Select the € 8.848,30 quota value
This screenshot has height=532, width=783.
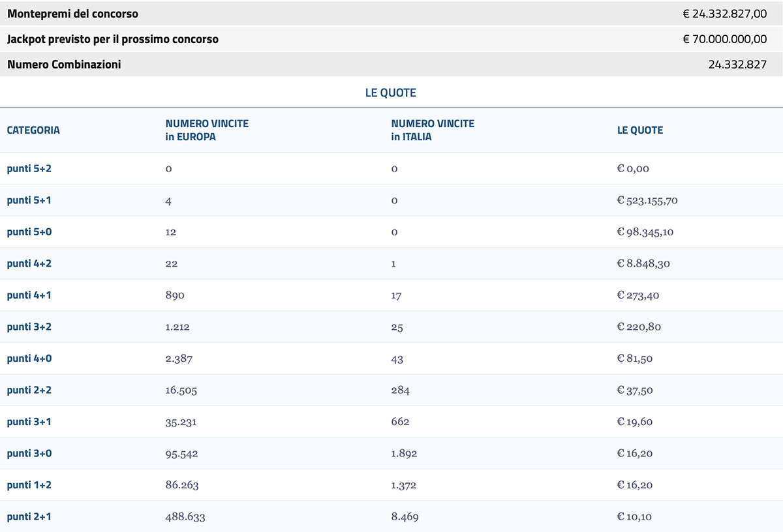[643, 263]
